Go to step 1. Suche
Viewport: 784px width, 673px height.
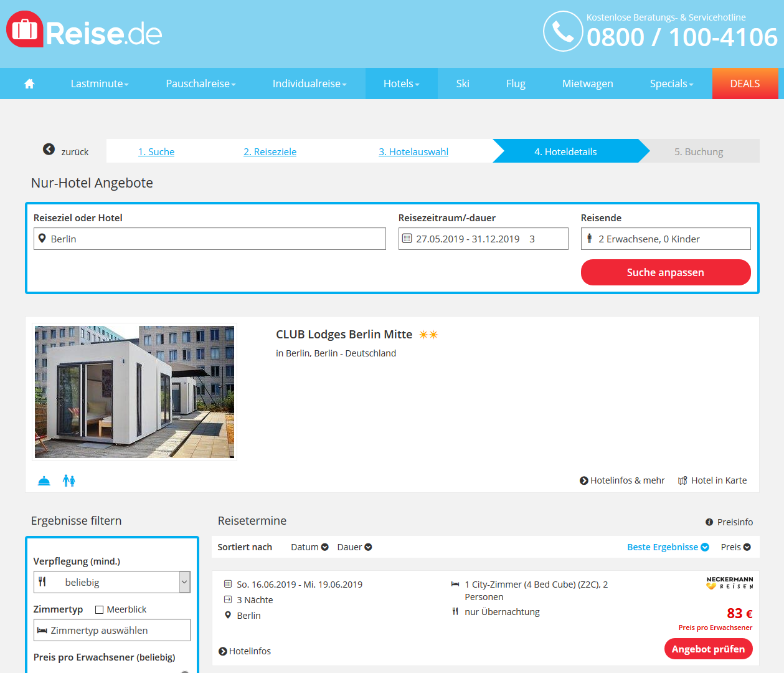tap(156, 151)
